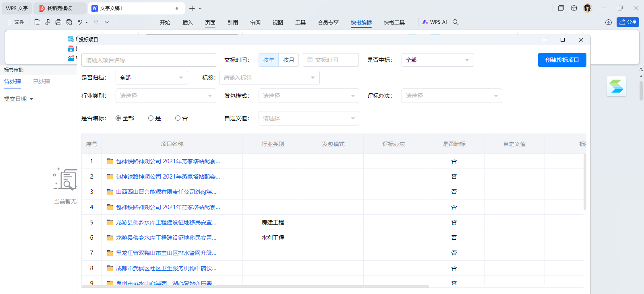Open the 是否中标 dropdown
This screenshot has height=294, width=644.
tap(437, 60)
